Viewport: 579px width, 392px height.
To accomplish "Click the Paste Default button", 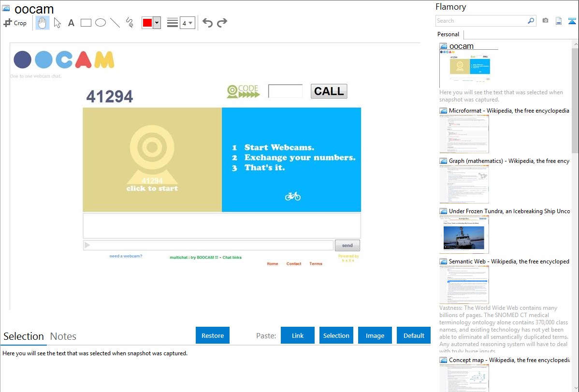I will [x=414, y=335].
